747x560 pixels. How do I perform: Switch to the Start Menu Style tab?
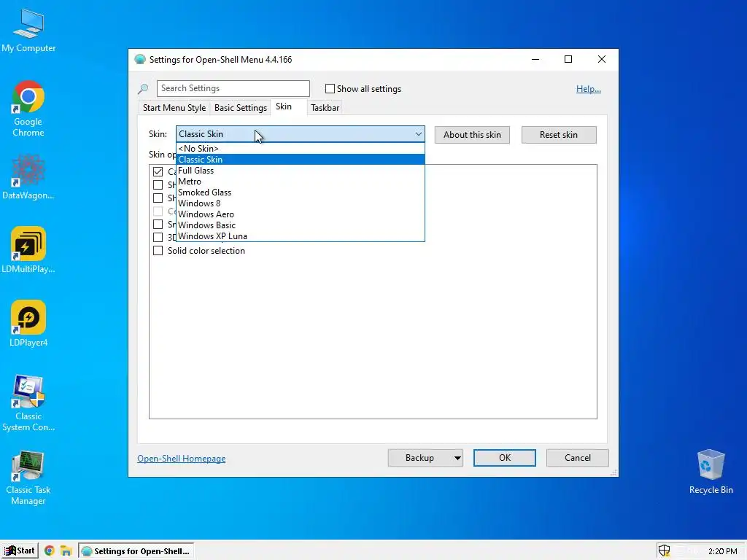click(174, 108)
